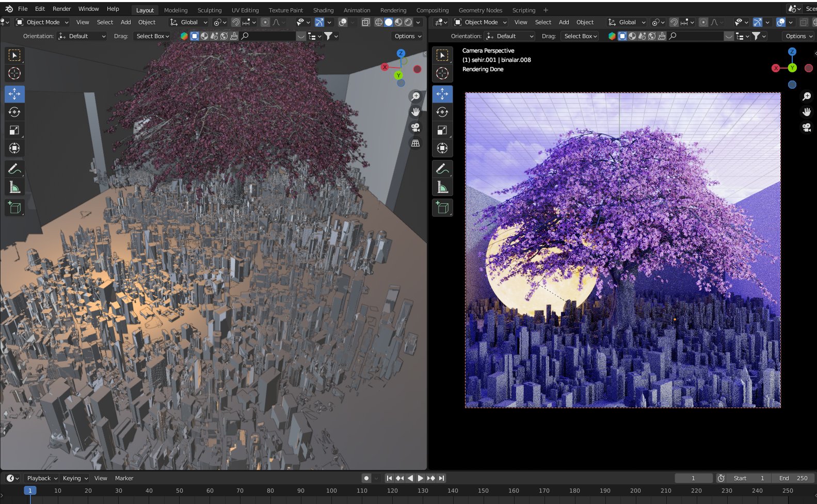Click the Marker menu in timeline

(124, 478)
